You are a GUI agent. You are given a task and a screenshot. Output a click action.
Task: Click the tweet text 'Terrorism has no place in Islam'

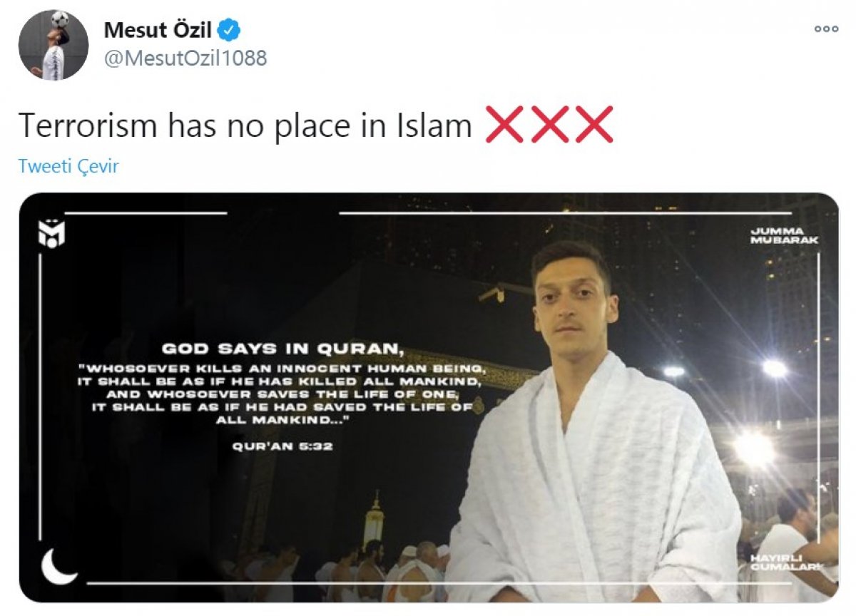245,125
